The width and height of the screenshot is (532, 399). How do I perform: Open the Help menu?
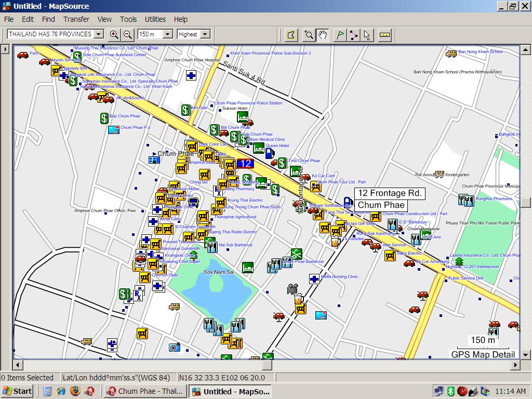point(181,19)
